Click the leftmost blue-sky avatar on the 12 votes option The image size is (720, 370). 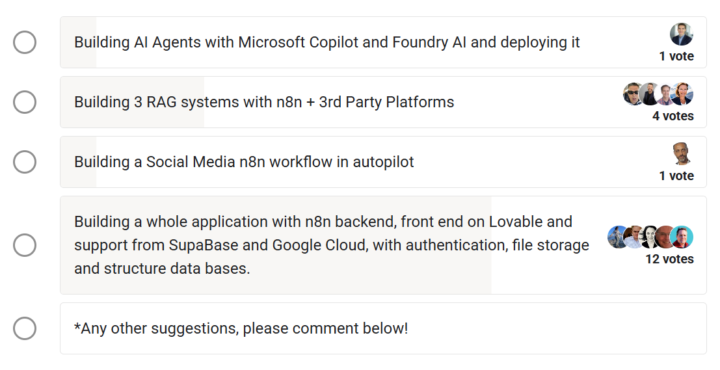click(617, 237)
